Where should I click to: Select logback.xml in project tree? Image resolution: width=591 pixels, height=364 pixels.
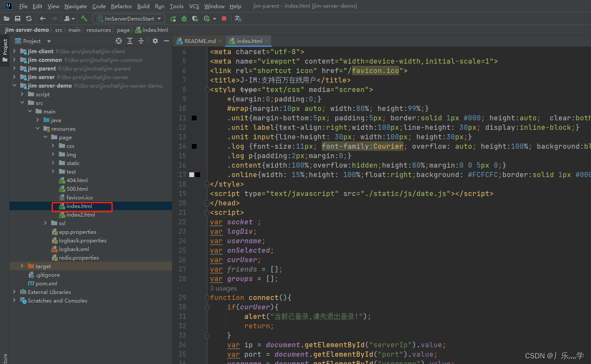coord(74,249)
